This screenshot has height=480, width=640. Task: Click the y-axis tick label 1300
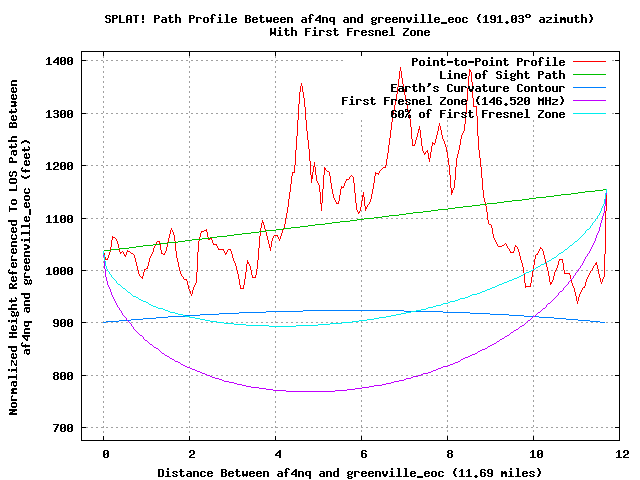click(59, 114)
